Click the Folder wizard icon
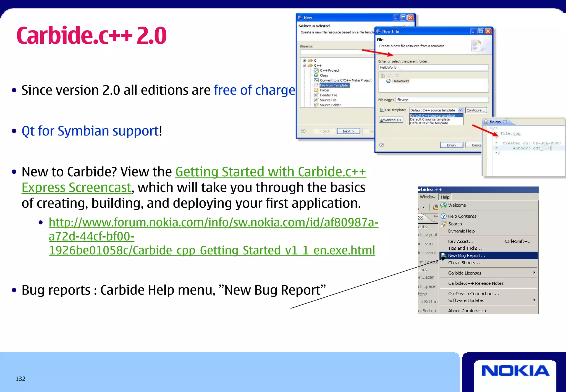This screenshot has width=566, height=392. [x=316, y=90]
